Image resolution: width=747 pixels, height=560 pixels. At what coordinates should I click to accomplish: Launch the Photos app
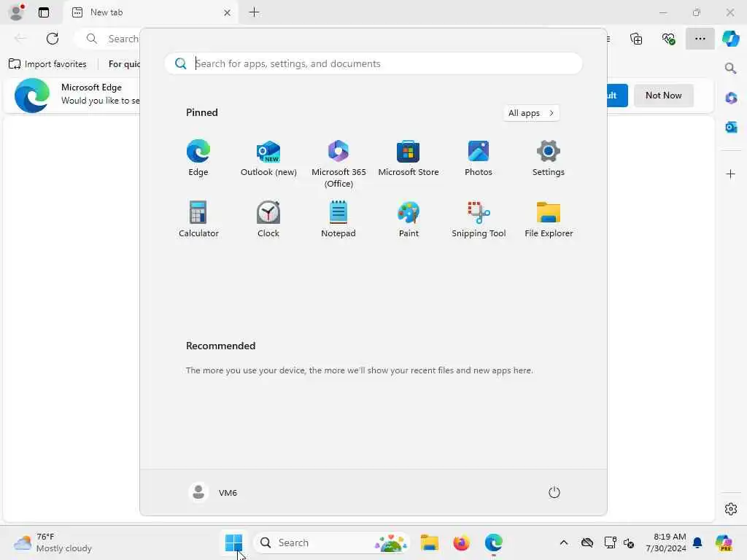[x=479, y=158]
